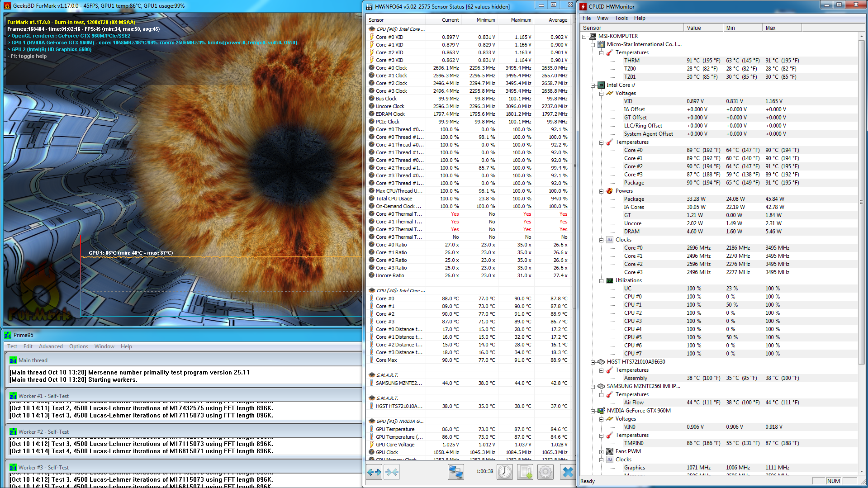Viewport: 868px width, 488px height.
Task: Click the Fans PWM fan icon
Action: pyautogui.click(x=609, y=451)
